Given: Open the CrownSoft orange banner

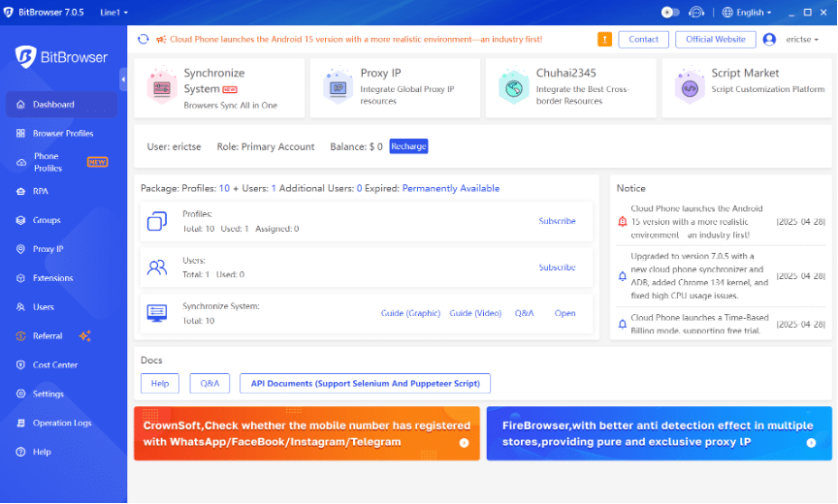Looking at the screenshot, I should click(306, 433).
